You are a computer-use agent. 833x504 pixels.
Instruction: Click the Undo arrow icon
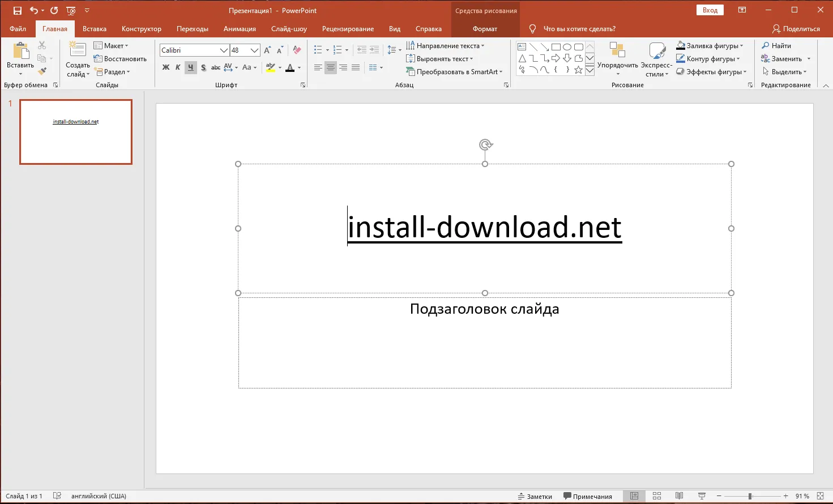34,11
